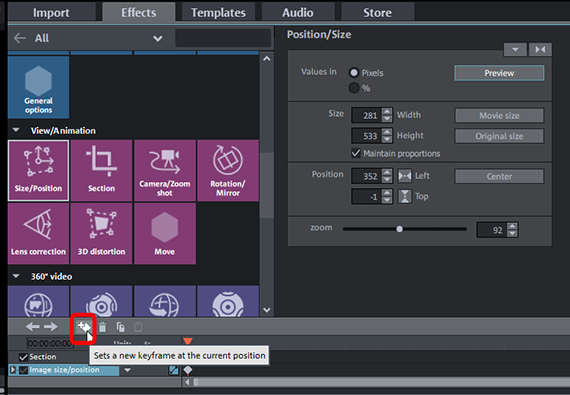The width and height of the screenshot is (570, 395).
Task: Open the Templates tab
Action: [x=218, y=13]
